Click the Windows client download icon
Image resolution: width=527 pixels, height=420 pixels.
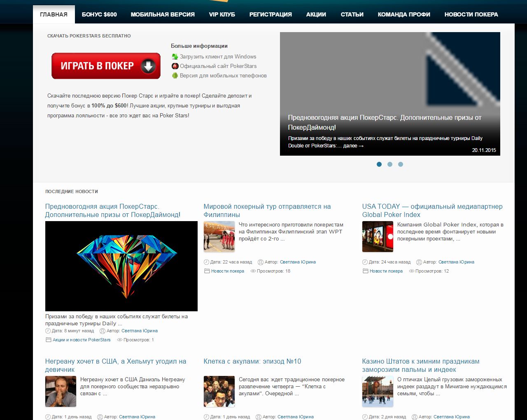[175, 57]
